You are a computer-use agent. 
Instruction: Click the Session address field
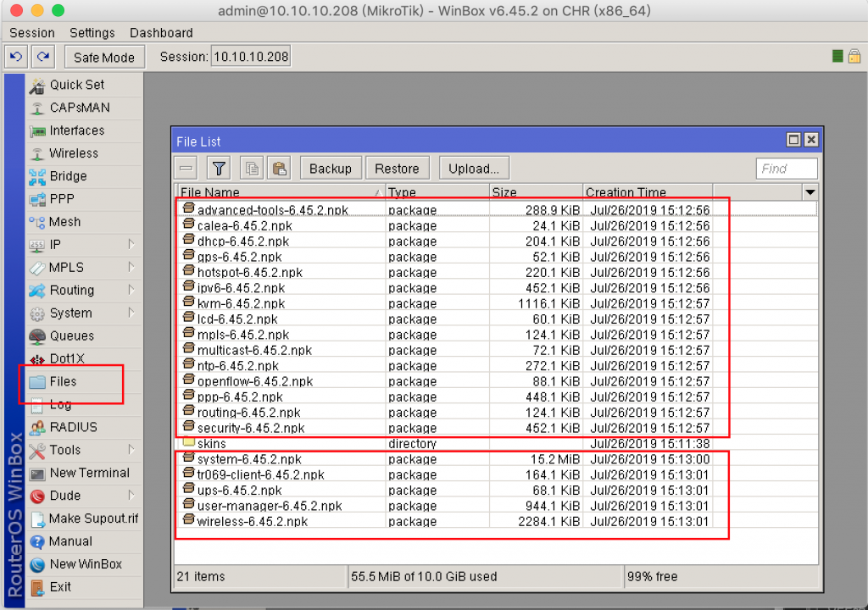(x=251, y=57)
